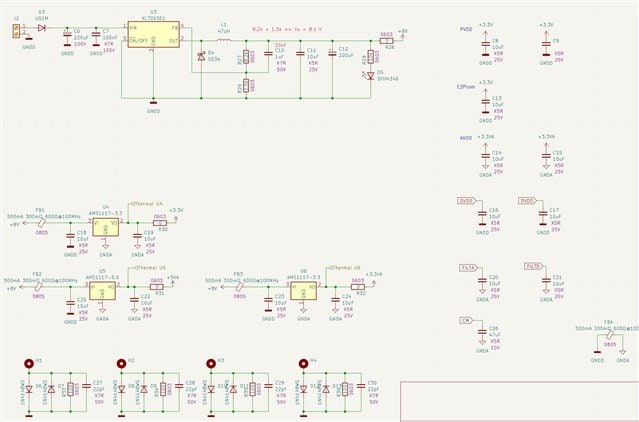This screenshot has width=639, height=422.
Task: Click the U6 AMS1117-3.3 regulator body
Action: tap(304, 290)
